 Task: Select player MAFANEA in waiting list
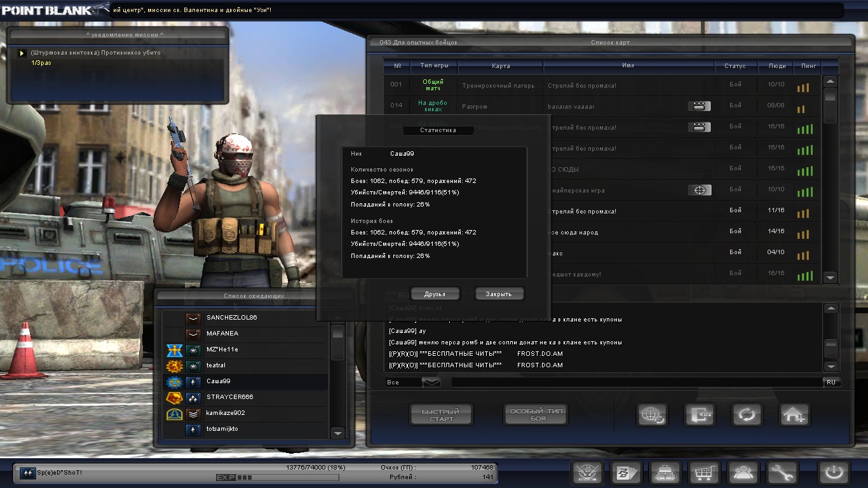(246, 334)
